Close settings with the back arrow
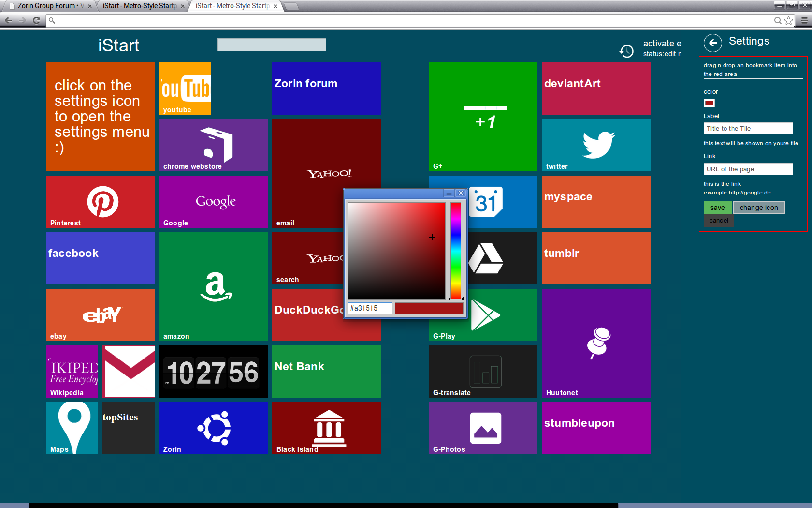The image size is (812, 508). tap(712, 43)
